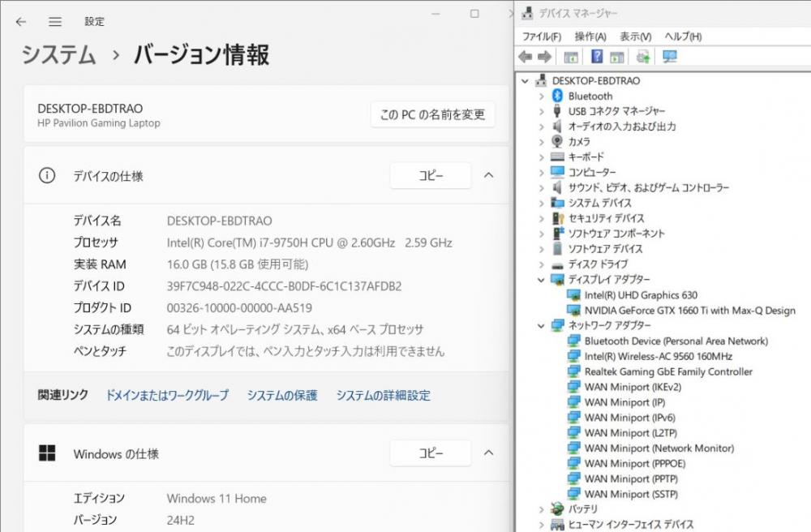Click the Intel UHD Graphics 630 device icon
Image resolution: width=811 pixels, height=532 pixels.
click(x=573, y=295)
